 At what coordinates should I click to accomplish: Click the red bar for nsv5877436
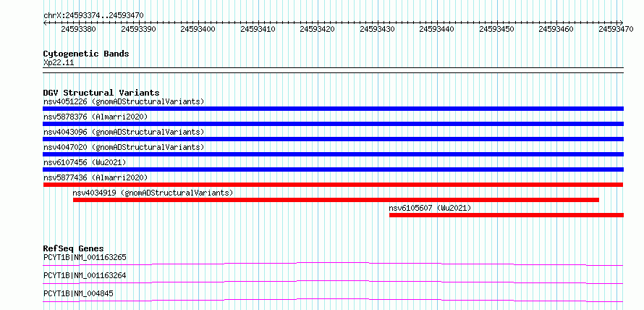click(333, 185)
